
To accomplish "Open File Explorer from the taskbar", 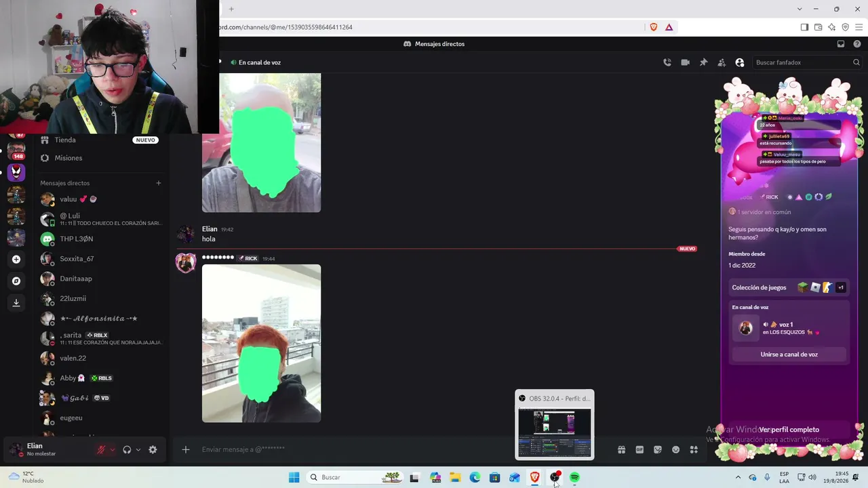I will tap(454, 477).
